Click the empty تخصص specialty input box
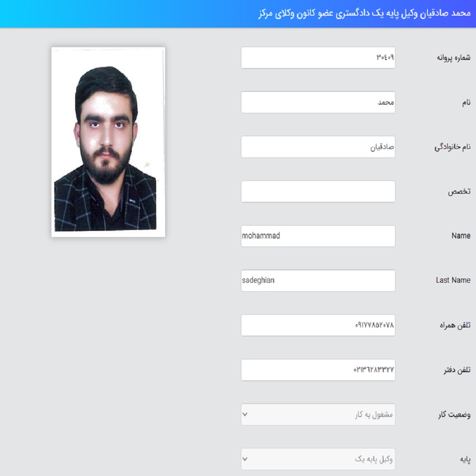Image resolution: width=476 pixels, height=476 pixels. pyautogui.click(x=318, y=191)
